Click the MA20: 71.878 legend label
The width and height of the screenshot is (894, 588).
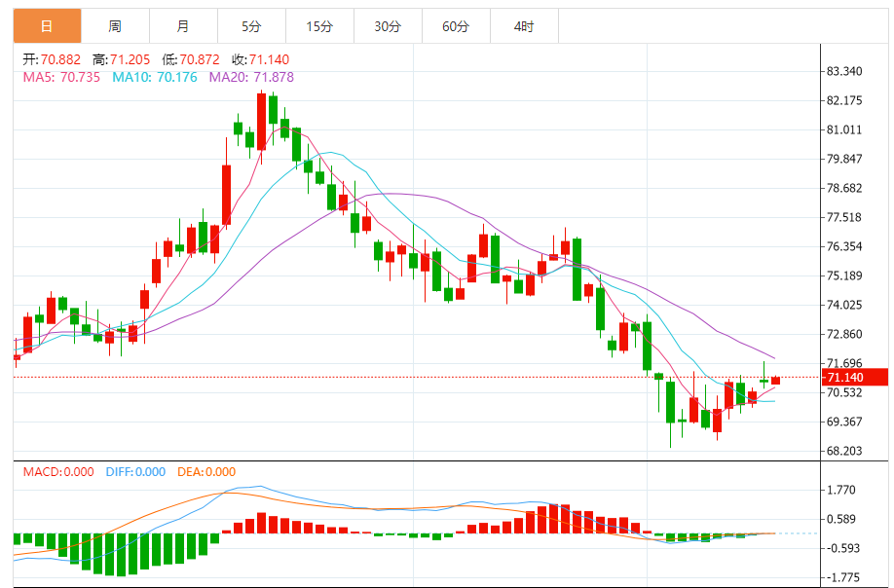[251, 78]
